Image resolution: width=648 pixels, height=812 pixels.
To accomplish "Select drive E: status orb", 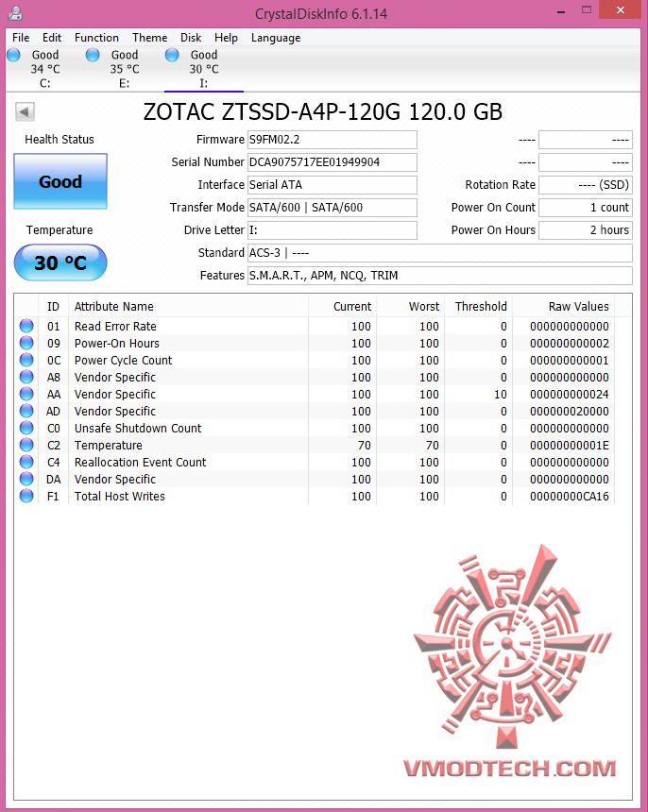I will [x=93, y=55].
